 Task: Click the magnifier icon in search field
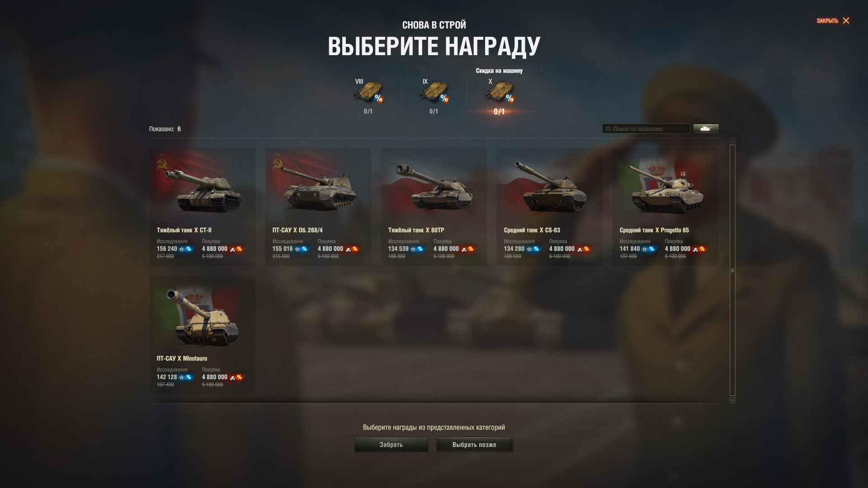(608, 129)
